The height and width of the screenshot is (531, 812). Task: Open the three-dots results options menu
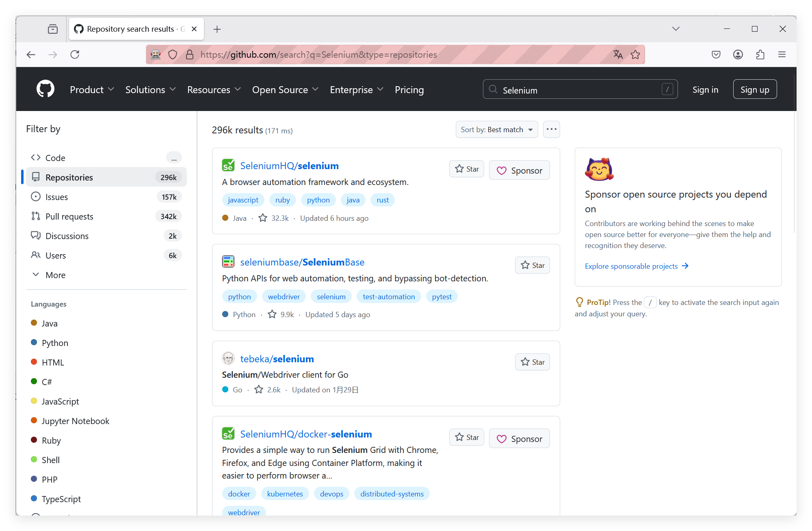pyautogui.click(x=551, y=129)
